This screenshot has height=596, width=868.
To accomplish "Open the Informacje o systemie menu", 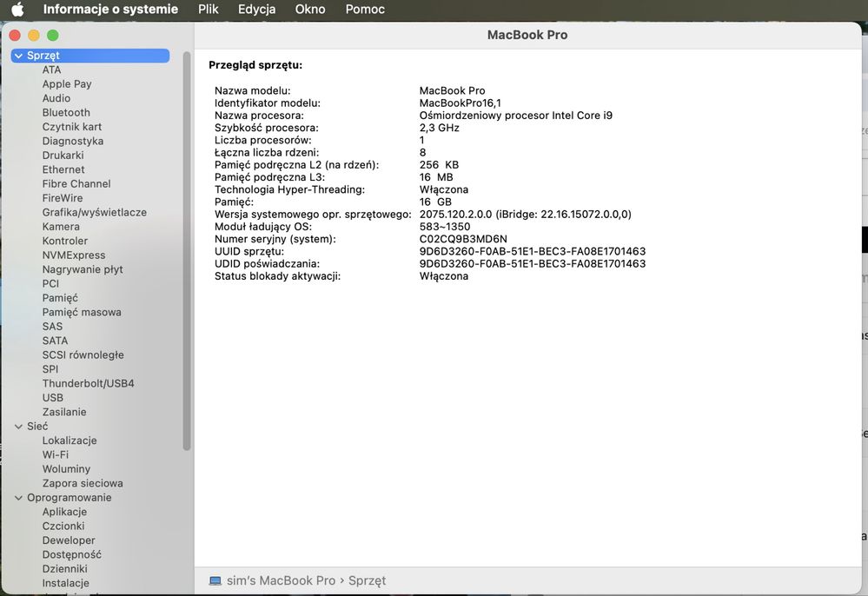I will tap(110, 10).
